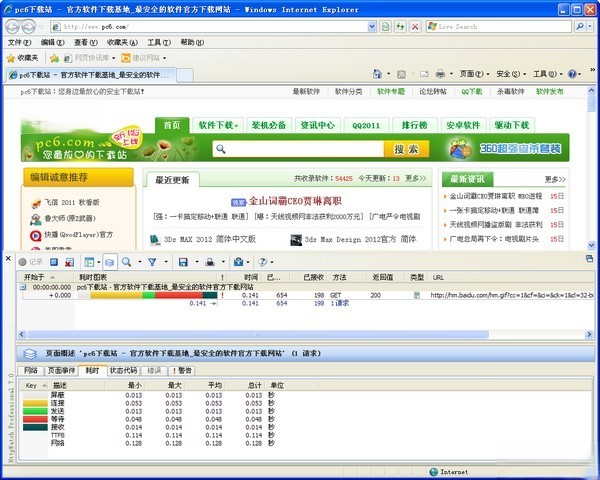Viewport: 600px width, 480px height.
Task: Click the IE Home icon
Action: coord(377,74)
